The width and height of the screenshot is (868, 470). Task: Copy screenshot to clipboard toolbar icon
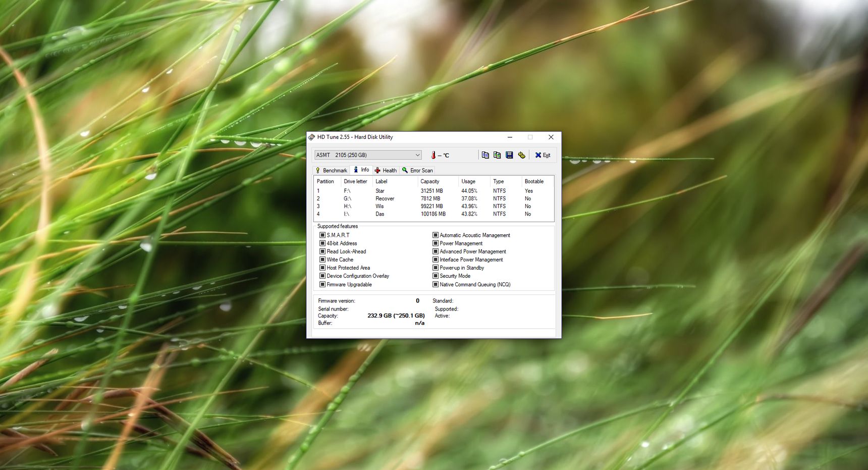point(497,155)
